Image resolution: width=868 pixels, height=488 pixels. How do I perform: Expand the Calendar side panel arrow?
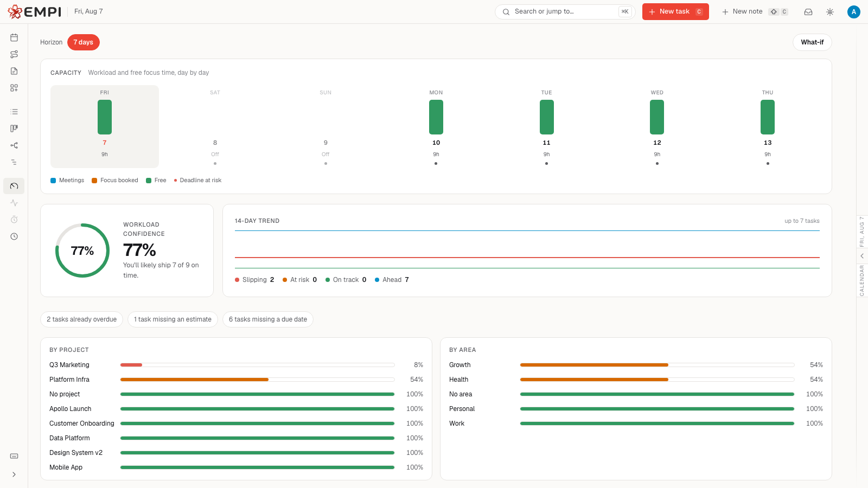point(862,256)
